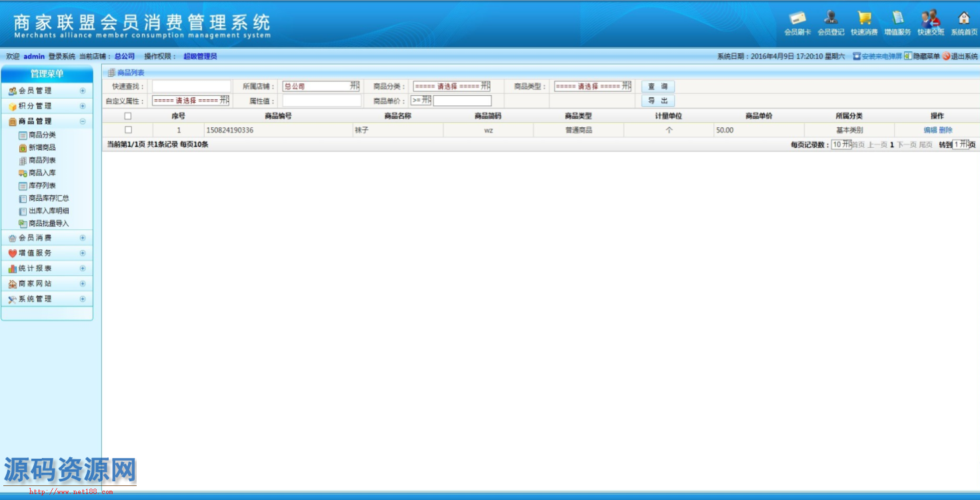Open the 所属店铺 store dropdown

(321, 86)
